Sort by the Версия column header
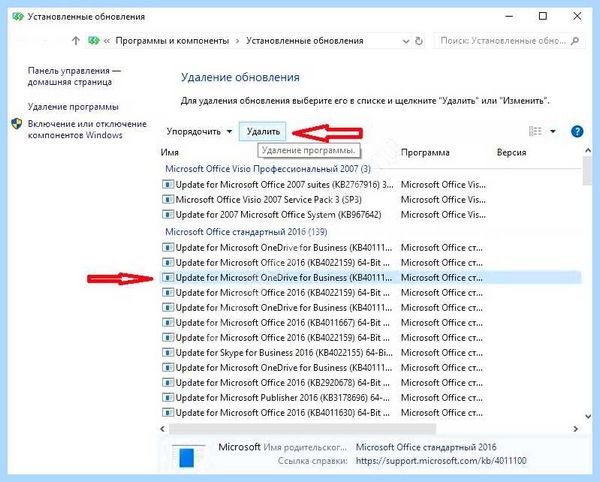The height and width of the screenshot is (482, 600). 511,152
